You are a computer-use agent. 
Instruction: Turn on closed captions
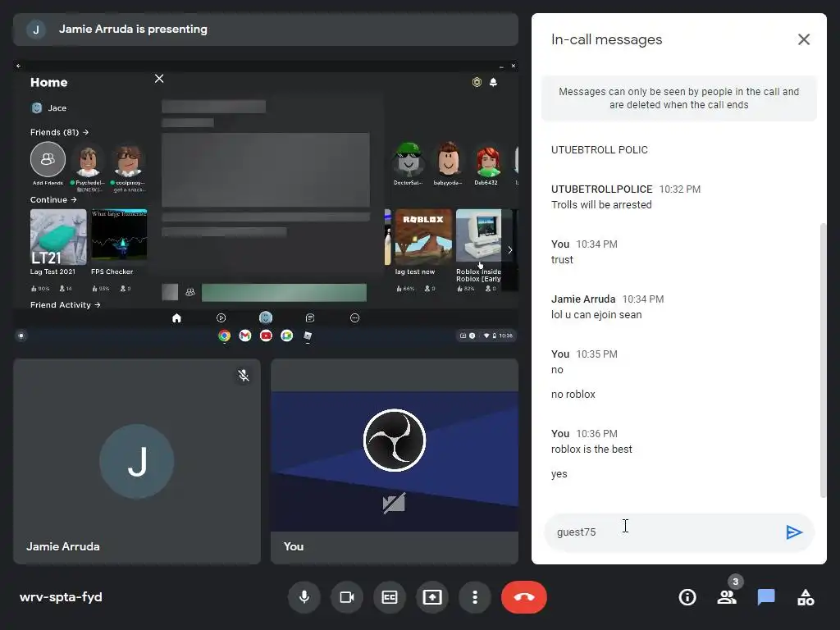[x=390, y=597]
